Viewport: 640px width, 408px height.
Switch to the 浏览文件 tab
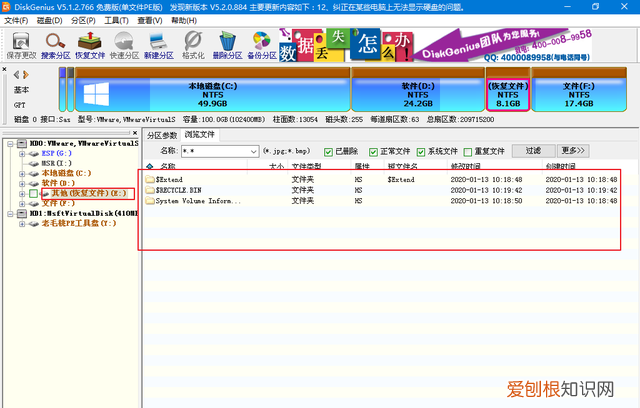[200, 134]
